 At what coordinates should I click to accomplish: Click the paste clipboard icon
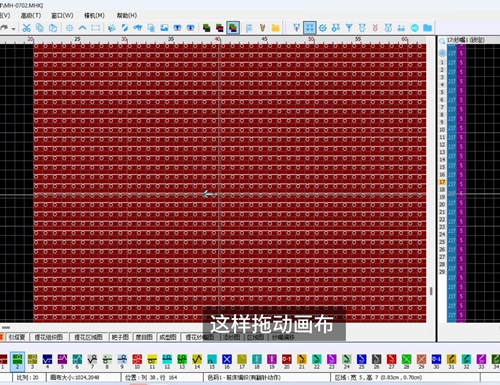click(53, 28)
